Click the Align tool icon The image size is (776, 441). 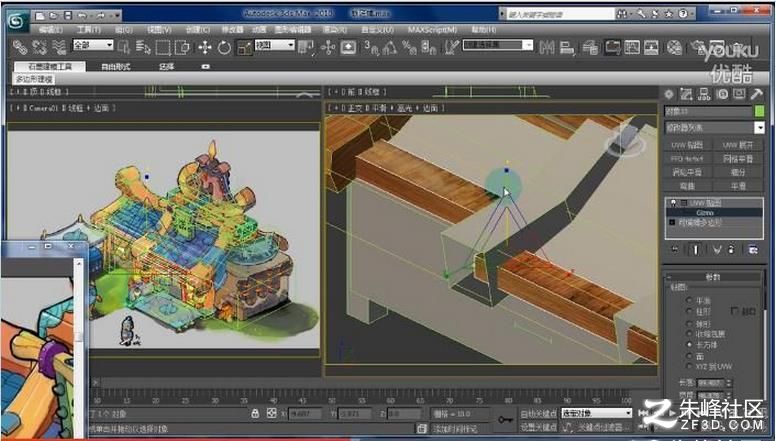(x=567, y=48)
